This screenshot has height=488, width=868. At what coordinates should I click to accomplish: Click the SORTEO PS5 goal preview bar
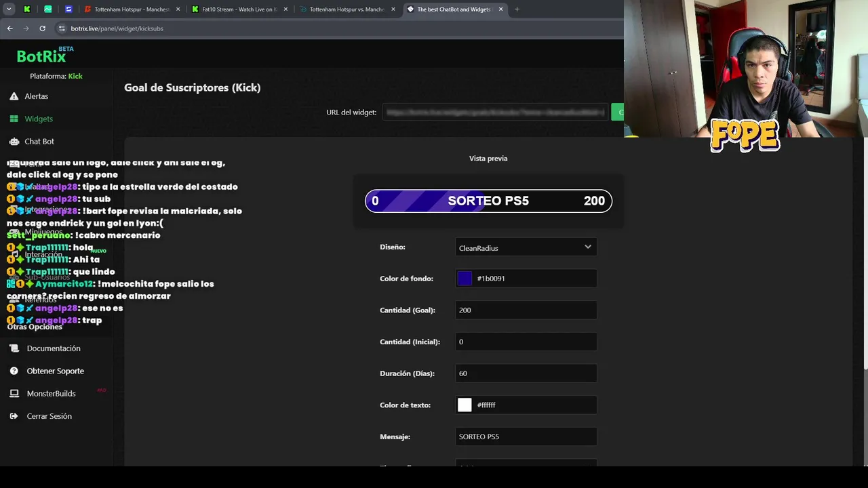pos(488,201)
